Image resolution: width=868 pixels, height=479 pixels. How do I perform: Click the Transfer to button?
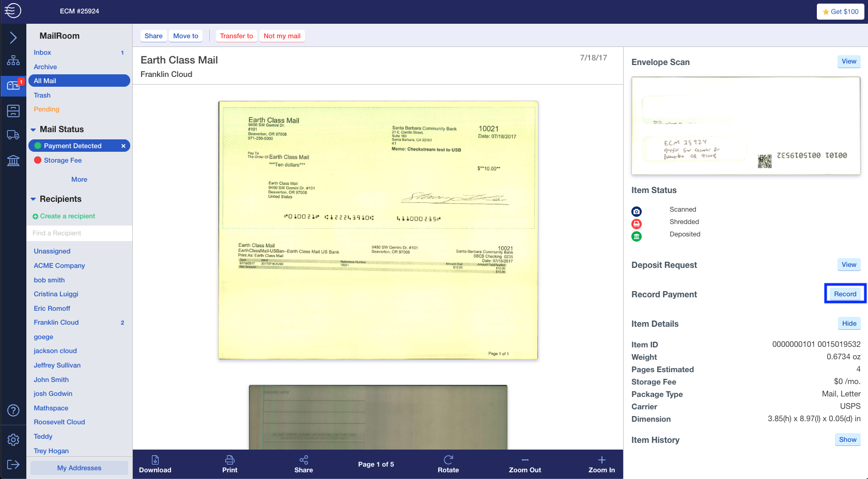click(237, 36)
